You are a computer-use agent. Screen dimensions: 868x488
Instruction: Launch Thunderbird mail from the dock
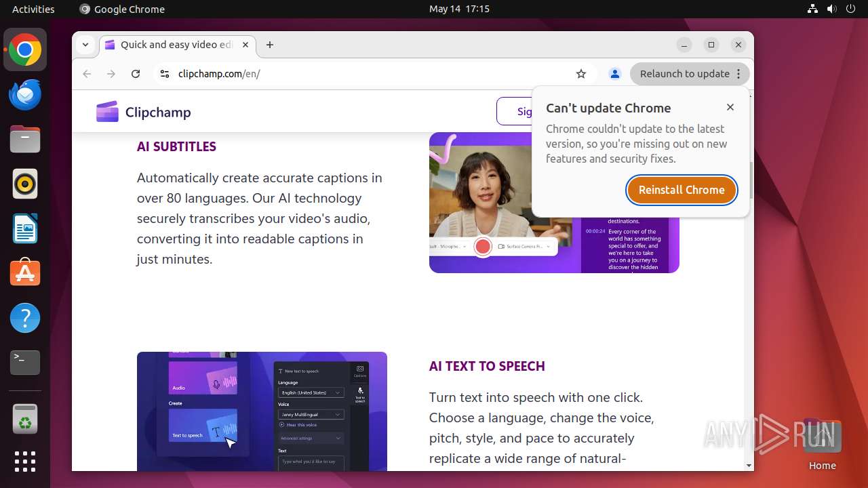coord(25,95)
